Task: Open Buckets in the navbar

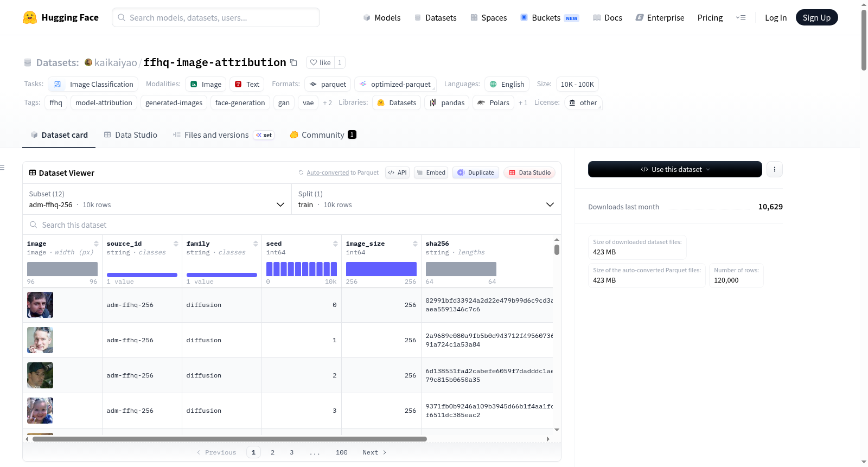Action: pos(550,17)
